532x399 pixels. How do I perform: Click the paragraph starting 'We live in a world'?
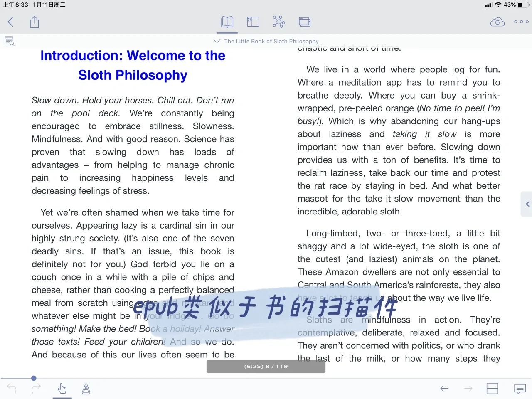[399, 140]
